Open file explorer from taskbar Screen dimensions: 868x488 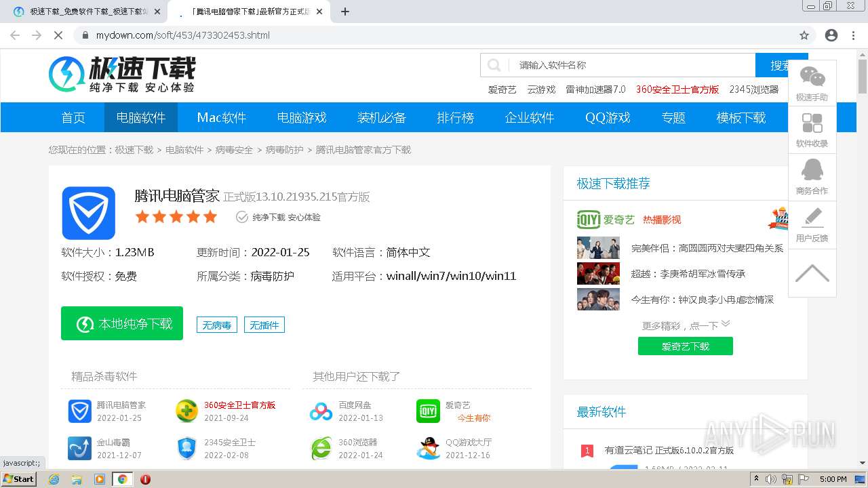[77, 479]
